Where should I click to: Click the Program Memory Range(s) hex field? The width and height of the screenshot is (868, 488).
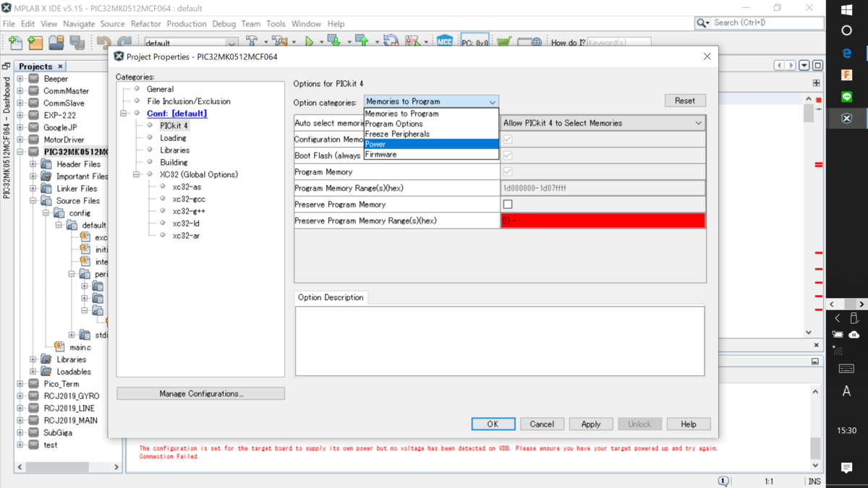[603, 188]
